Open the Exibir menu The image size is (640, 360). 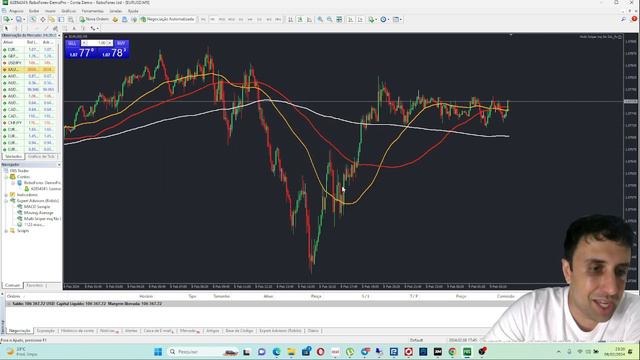pos(34,11)
